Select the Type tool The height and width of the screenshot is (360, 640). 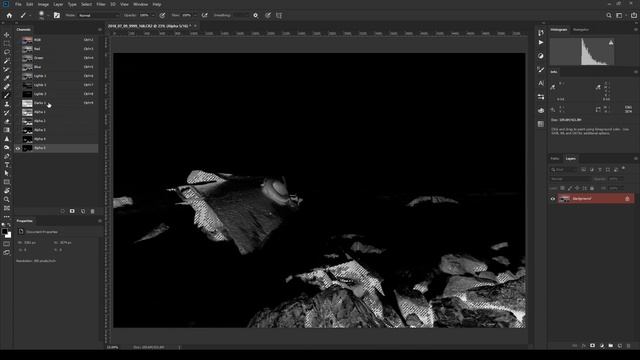point(7,164)
